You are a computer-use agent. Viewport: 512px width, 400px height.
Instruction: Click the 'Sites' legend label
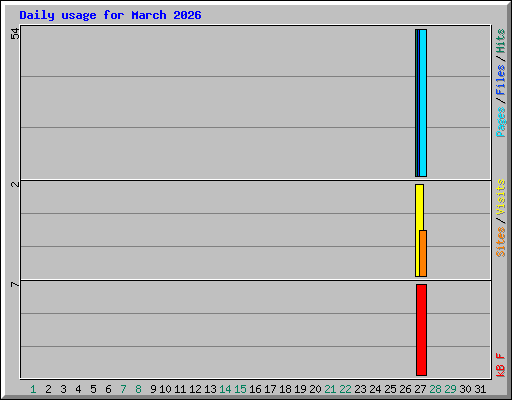[x=501, y=242]
